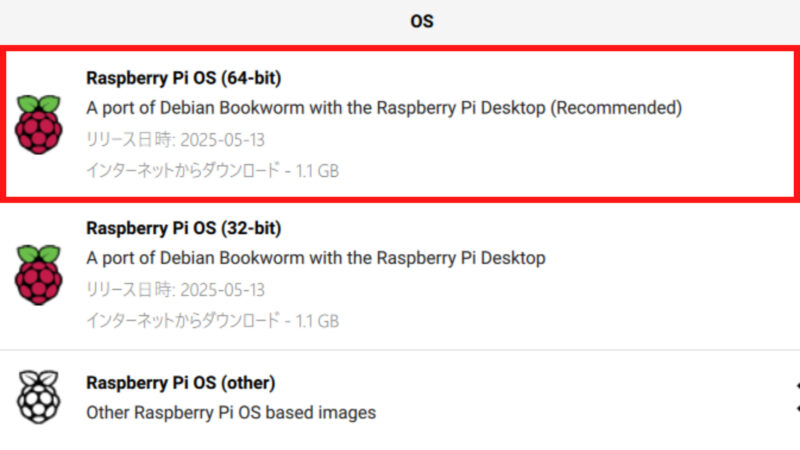The image size is (800, 450).
Task: Select Raspberry Pi OS (32-bit) title
Action: 184,228
